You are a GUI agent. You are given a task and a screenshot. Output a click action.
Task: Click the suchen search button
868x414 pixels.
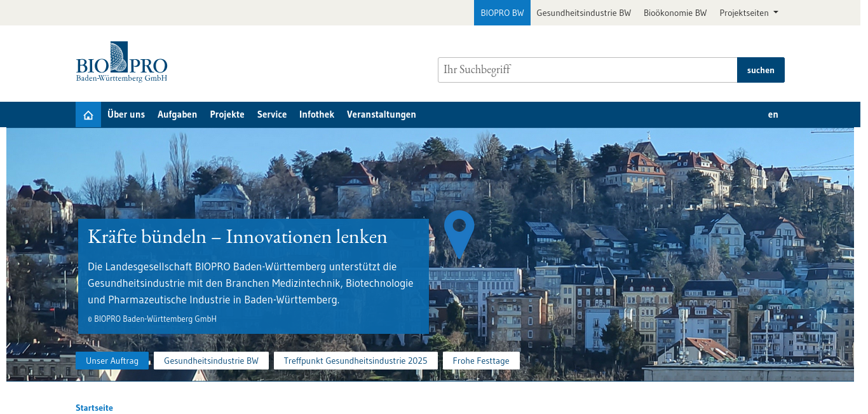click(x=761, y=70)
